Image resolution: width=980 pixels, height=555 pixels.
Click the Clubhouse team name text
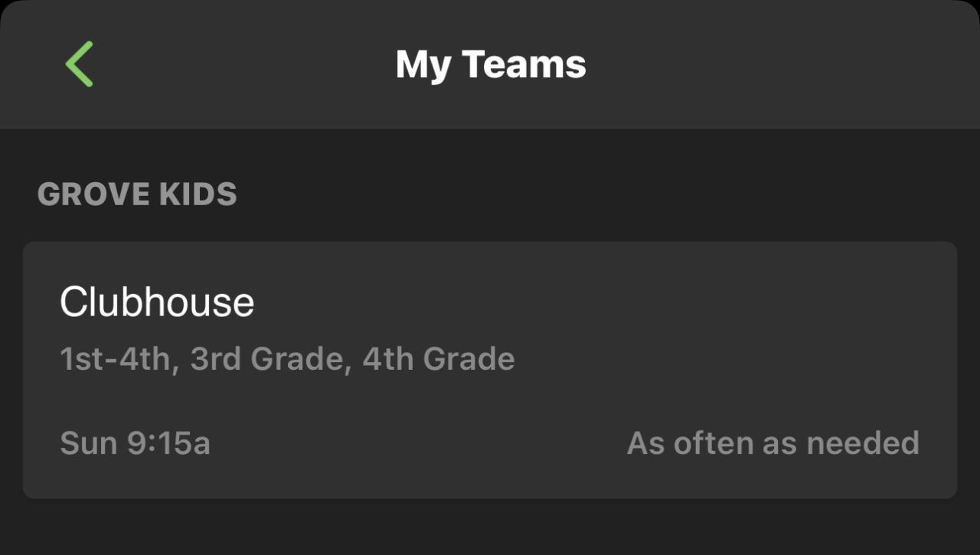[x=157, y=302]
